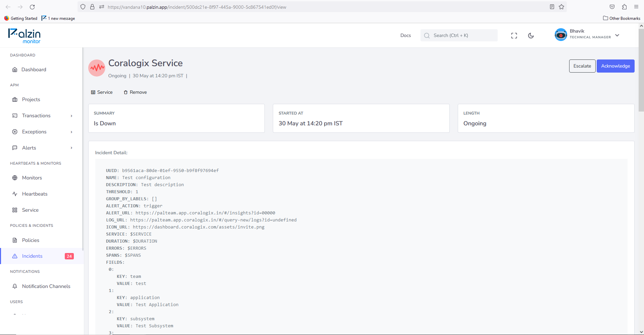
Task: Open Monitors in the sidebar
Action: click(32, 178)
